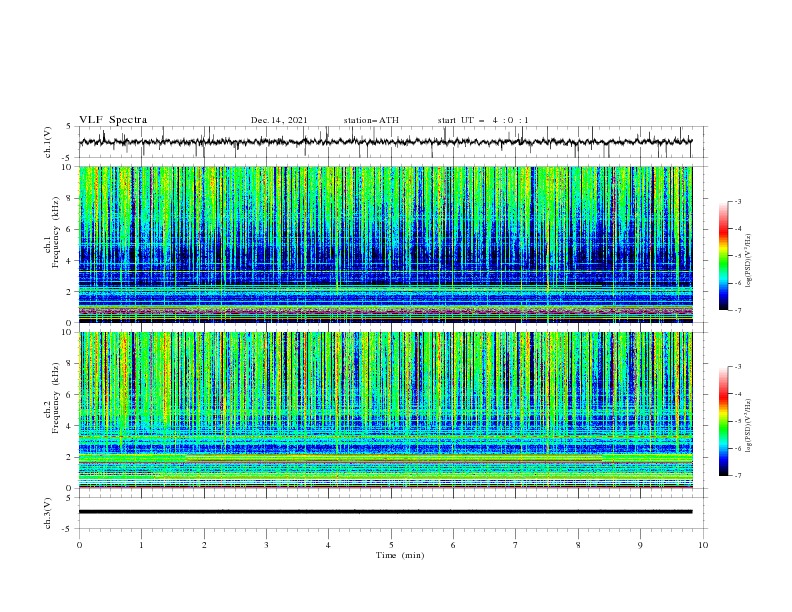Click the "9" minute tick on time axis
Viewport: 792px width, 612px height.
pyautogui.click(x=640, y=545)
